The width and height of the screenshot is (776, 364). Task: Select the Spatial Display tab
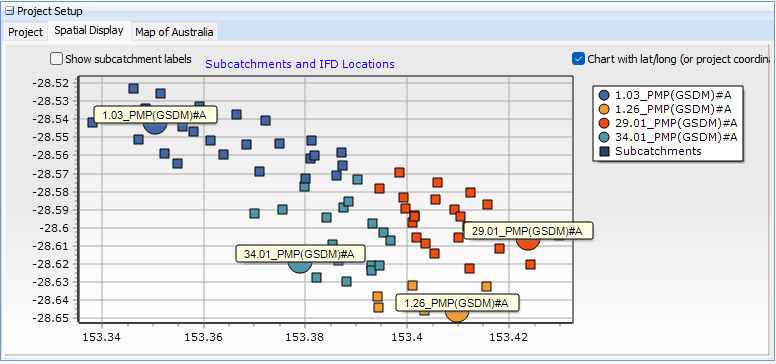[89, 31]
